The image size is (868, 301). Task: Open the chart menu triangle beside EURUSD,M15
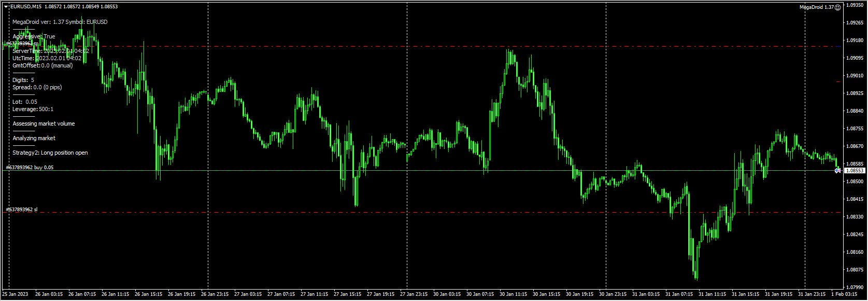click(6, 7)
